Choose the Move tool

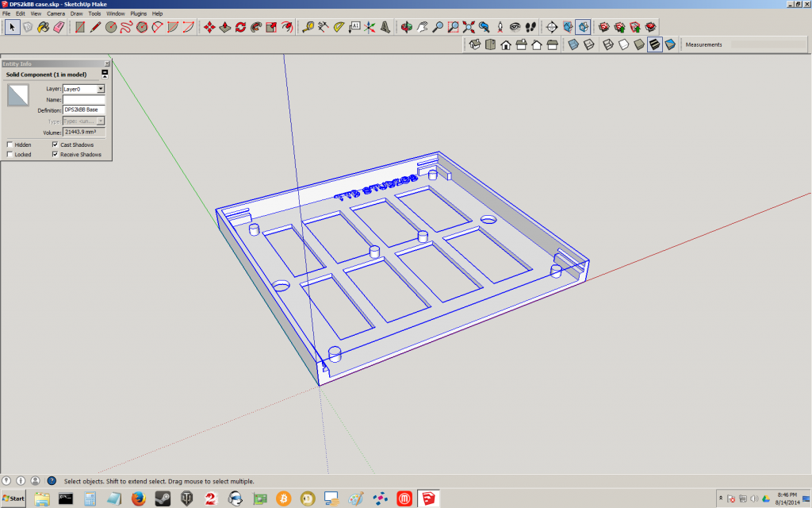click(x=209, y=27)
